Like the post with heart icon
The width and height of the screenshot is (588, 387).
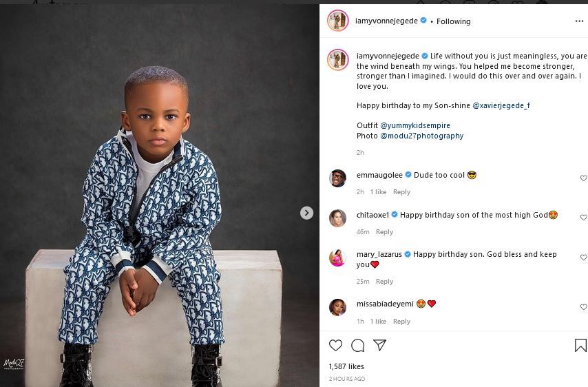pyautogui.click(x=335, y=345)
